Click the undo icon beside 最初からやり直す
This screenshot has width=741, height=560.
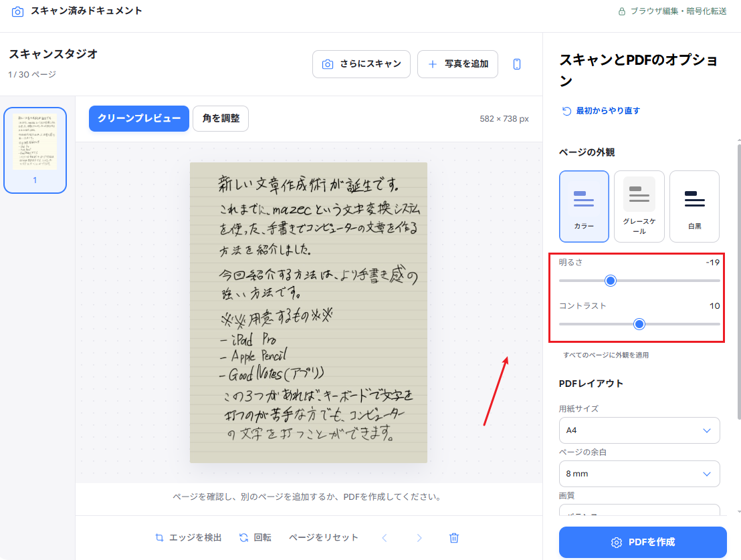click(x=566, y=111)
